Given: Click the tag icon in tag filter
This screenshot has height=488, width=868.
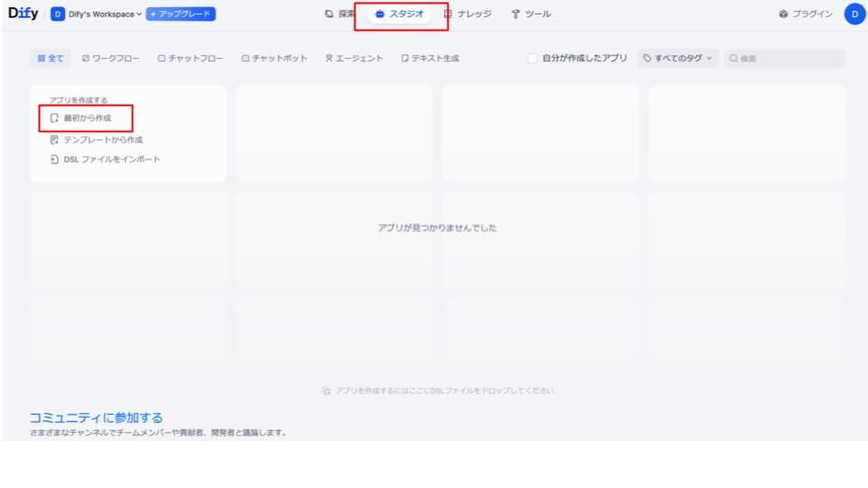Looking at the screenshot, I should (x=648, y=59).
